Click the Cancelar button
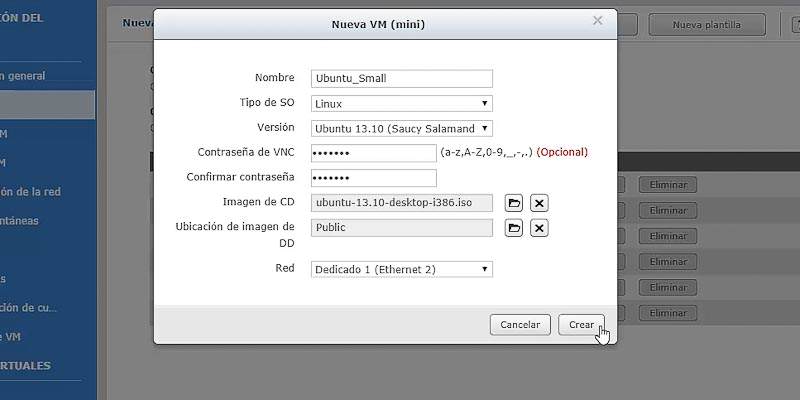Viewport: 800px width, 400px height. point(520,325)
